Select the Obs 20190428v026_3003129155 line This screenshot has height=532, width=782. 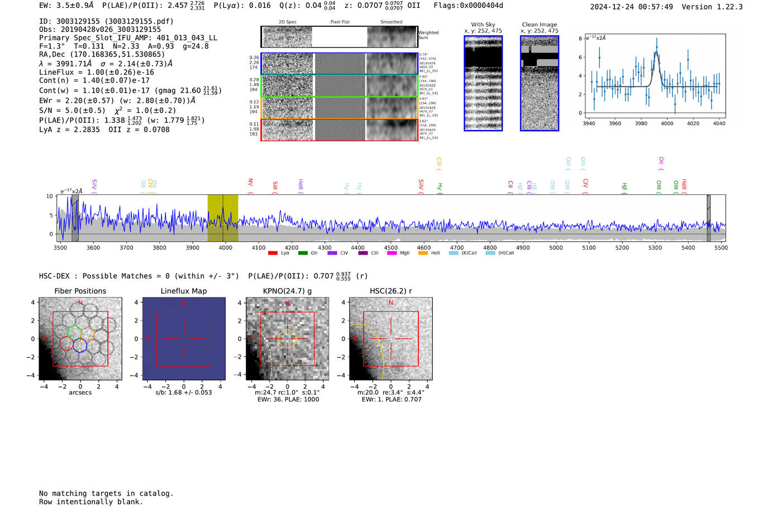pyautogui.click(x=100, y=30)
